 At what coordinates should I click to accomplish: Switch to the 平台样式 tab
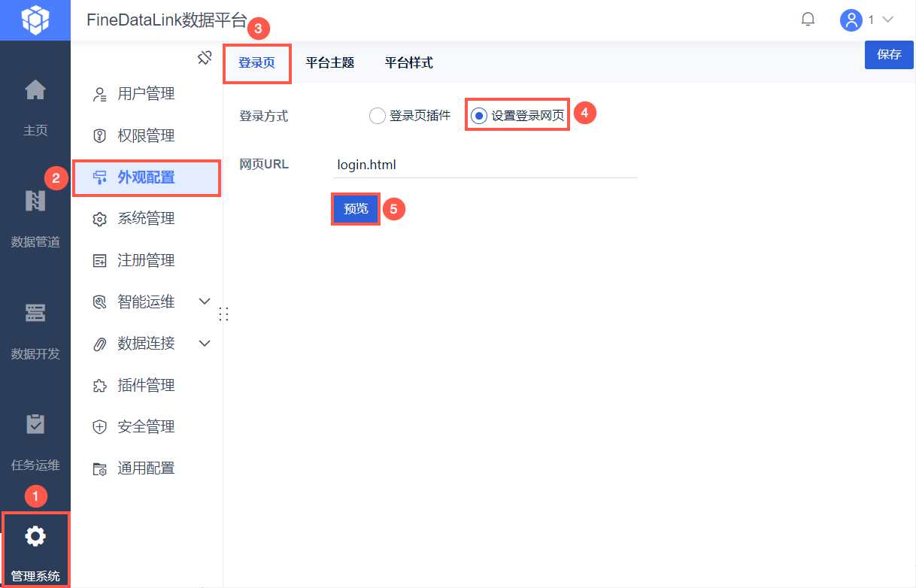408,62
